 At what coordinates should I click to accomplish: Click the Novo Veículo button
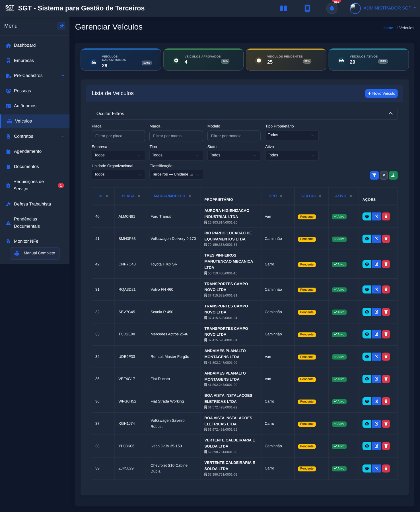pyautogui.click(x=381, y=93)
